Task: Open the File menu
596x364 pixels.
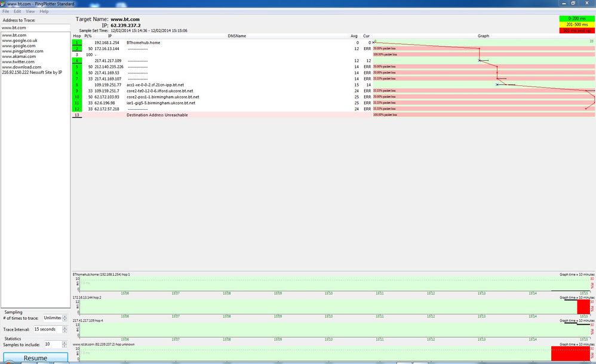Action: pyautogui.click(x=6, y=11)
